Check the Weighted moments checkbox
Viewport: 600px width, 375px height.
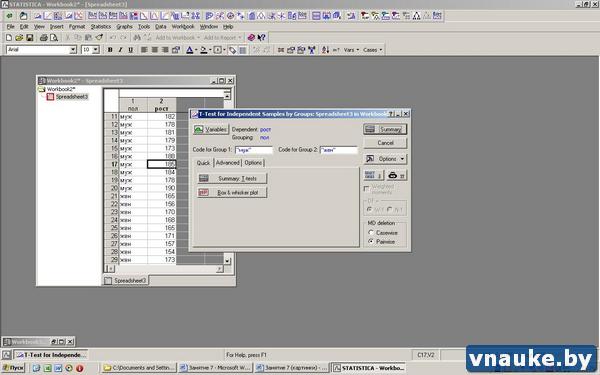[366, 189]
